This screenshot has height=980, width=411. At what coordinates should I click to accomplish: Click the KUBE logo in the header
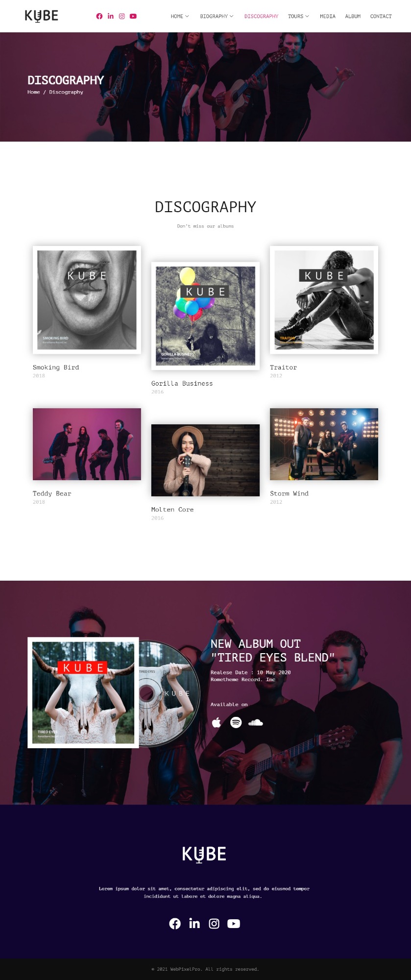pos(42,16)
